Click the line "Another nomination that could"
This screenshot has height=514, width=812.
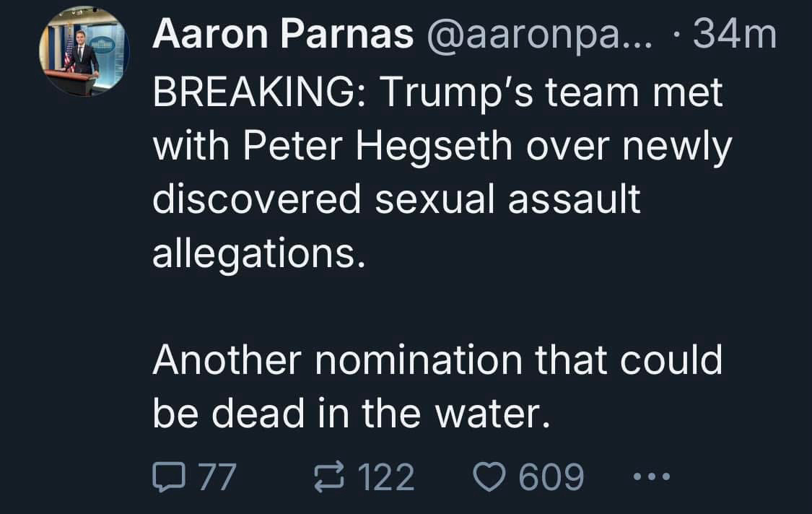tap(437, 360)
